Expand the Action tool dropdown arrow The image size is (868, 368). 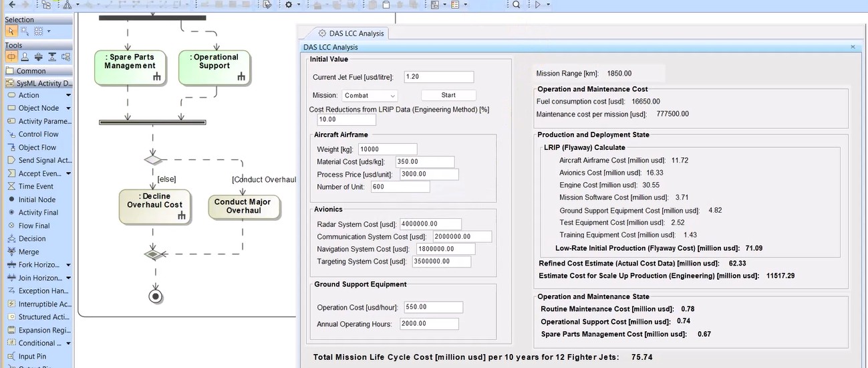tap(68, 96)
